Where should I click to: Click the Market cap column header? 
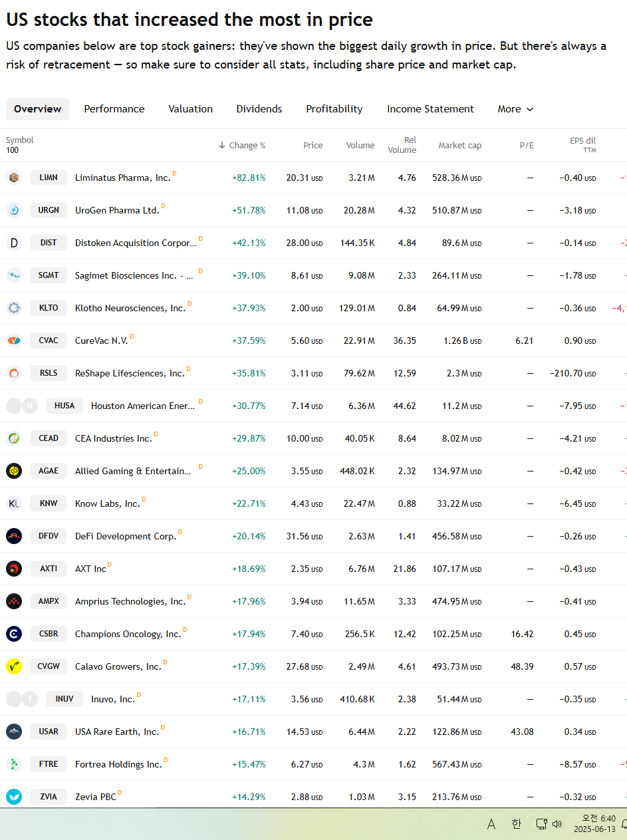[460, 145]
